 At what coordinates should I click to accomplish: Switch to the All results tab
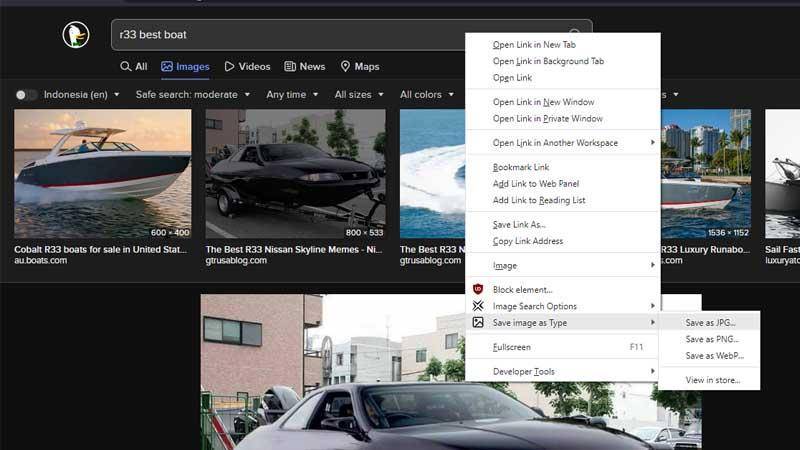tap(134, 66)
